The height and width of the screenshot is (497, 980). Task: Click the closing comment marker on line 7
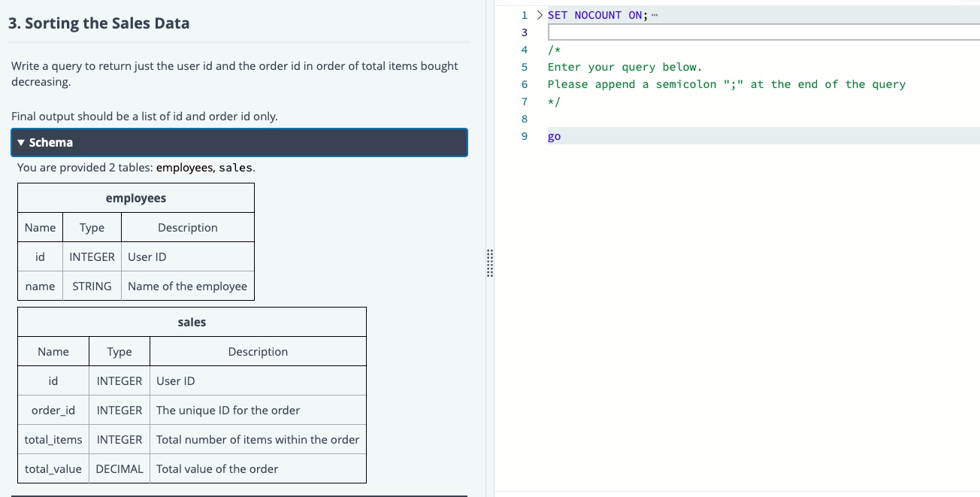[552, 102]
